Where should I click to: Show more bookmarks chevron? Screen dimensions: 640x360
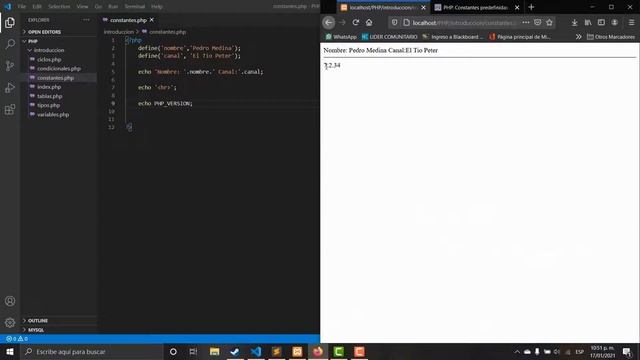pyautogui.click(x=578, y=37)
